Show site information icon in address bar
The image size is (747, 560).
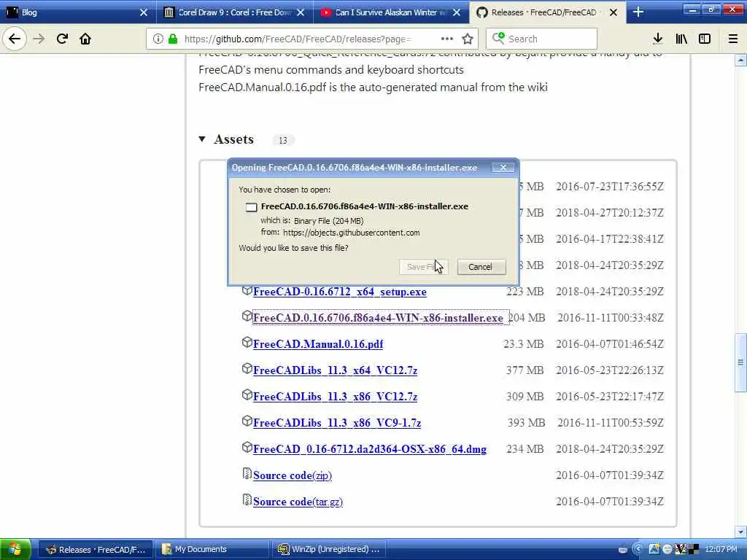(158, 39)
